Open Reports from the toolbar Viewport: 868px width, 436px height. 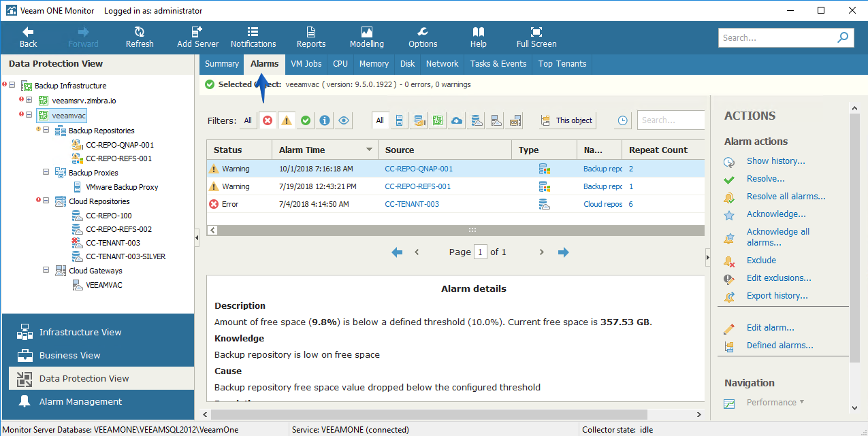(311, 37)
